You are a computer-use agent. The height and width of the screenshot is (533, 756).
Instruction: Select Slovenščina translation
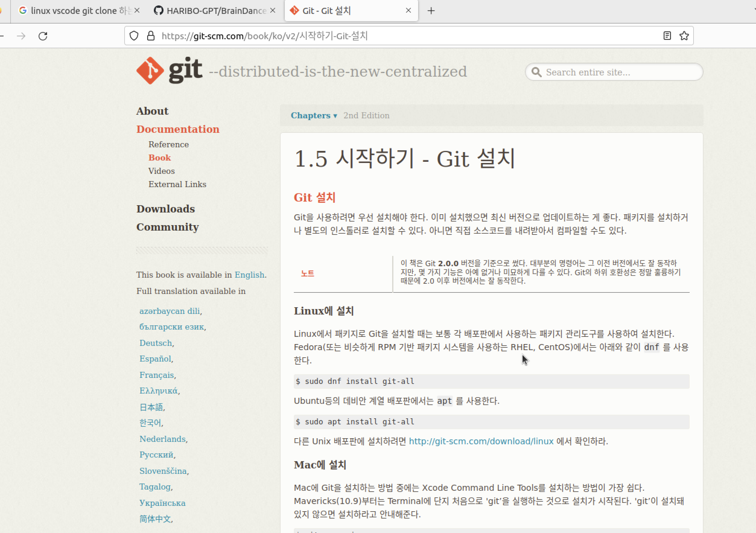163,471
